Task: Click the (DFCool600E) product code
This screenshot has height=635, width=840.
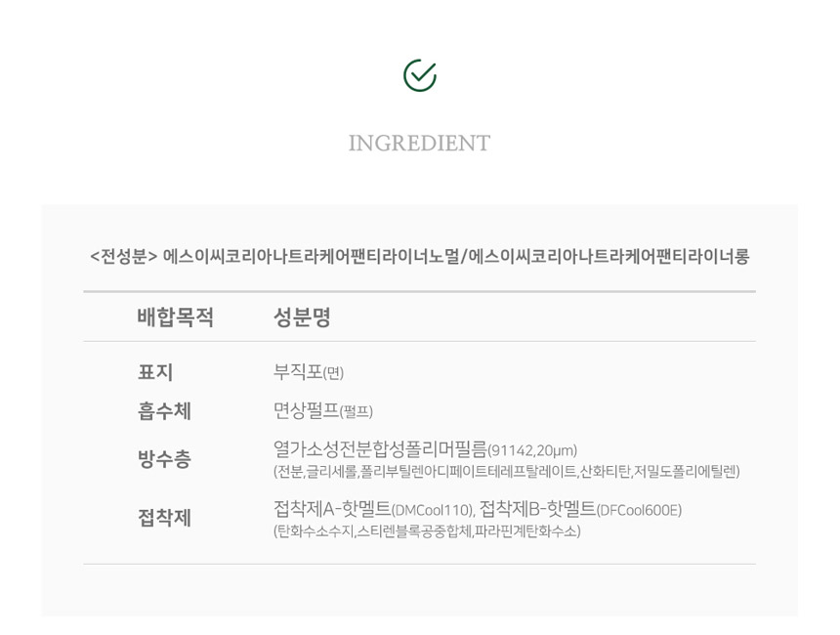Action: (639, 510)
